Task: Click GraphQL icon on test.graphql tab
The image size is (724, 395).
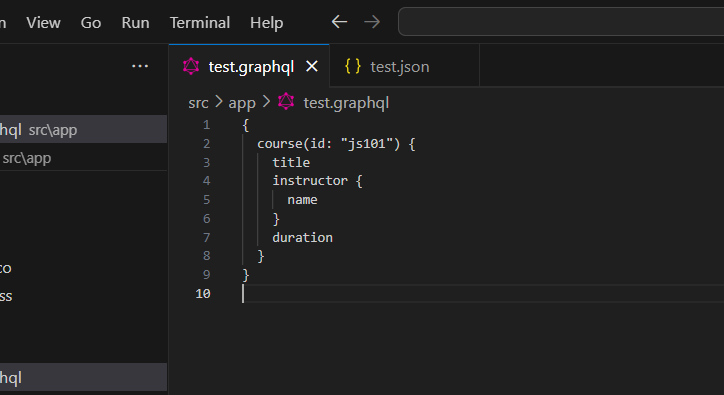Action: click(x=191, y=67)
